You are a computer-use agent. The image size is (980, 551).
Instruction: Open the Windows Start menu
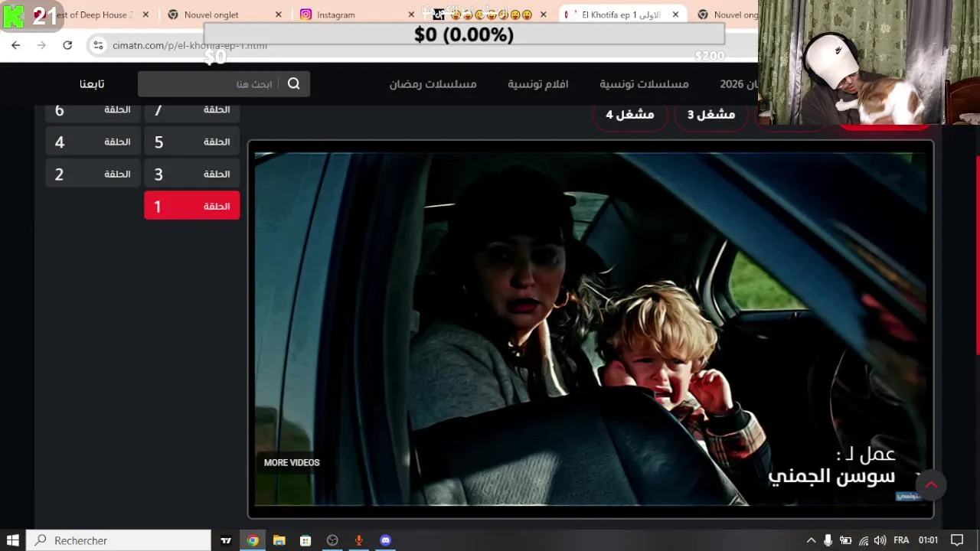13,540
